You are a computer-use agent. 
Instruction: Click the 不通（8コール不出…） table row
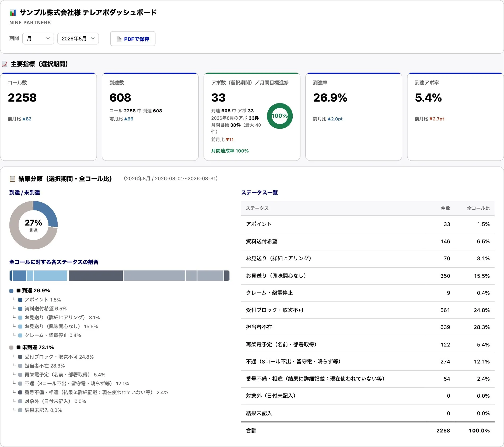click(368, 362)
